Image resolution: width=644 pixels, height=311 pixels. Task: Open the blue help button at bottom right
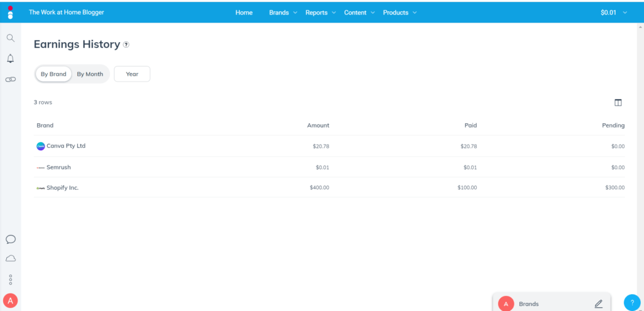631,302
